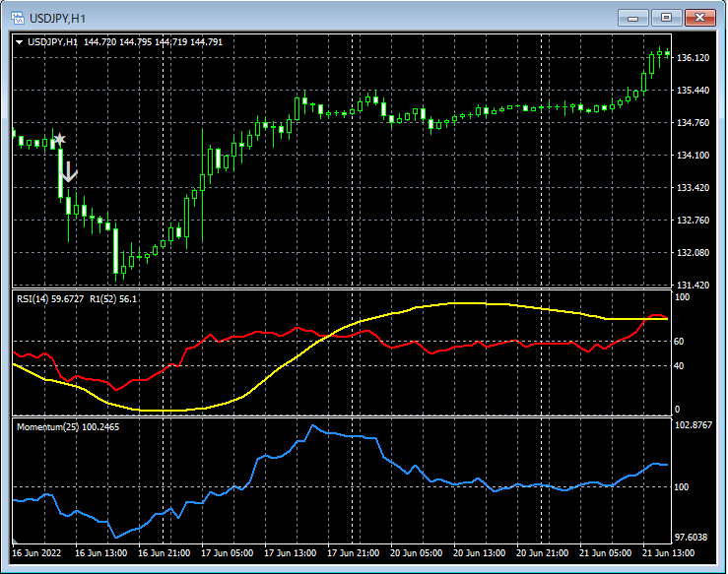Maximize the USDJPY,H1 chart window

(666, 17)
